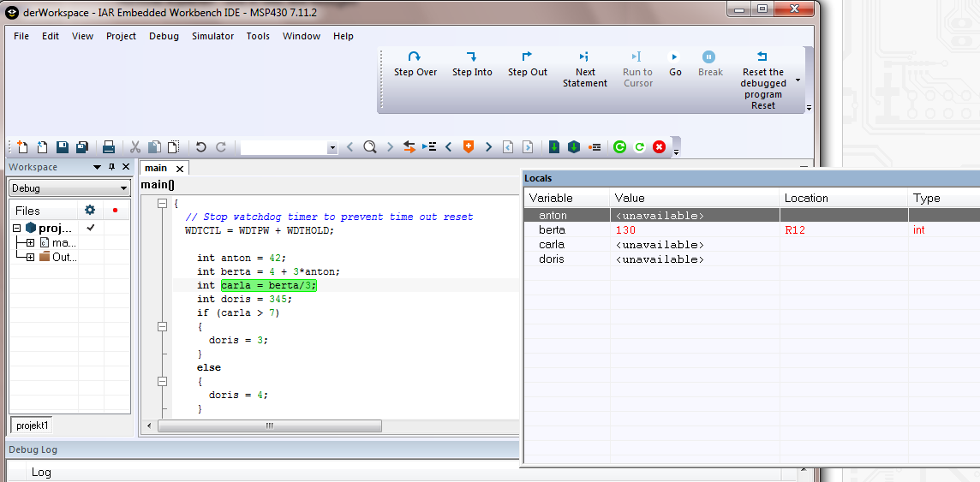Click the Location column header in Locals
This screenshot has width=980, height=482.
click(844, 198)
